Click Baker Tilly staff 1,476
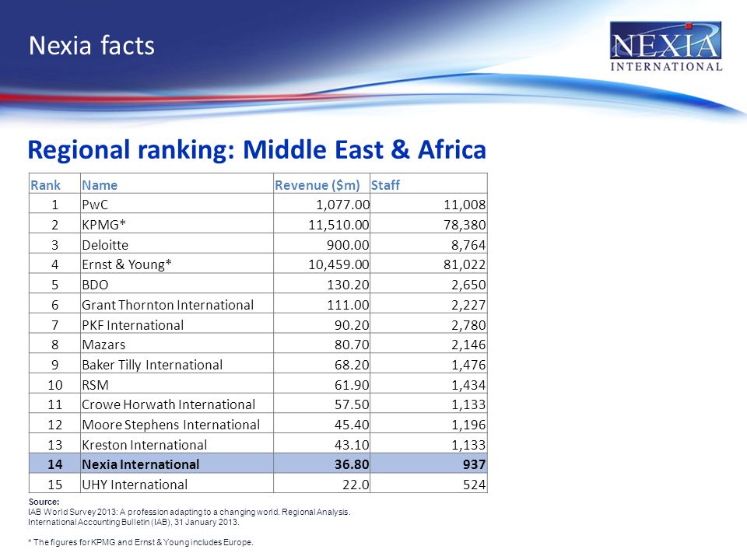This screenshot has width=747, height=560. 468,364
